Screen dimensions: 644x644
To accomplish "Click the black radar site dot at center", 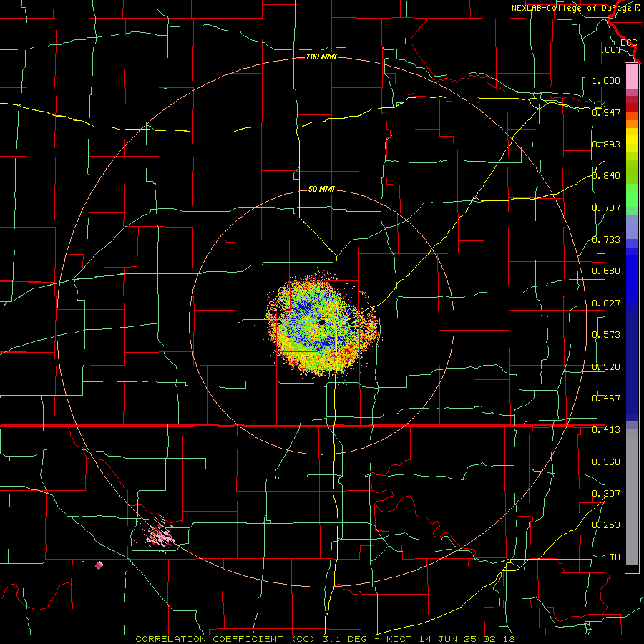I will point(321,323).
